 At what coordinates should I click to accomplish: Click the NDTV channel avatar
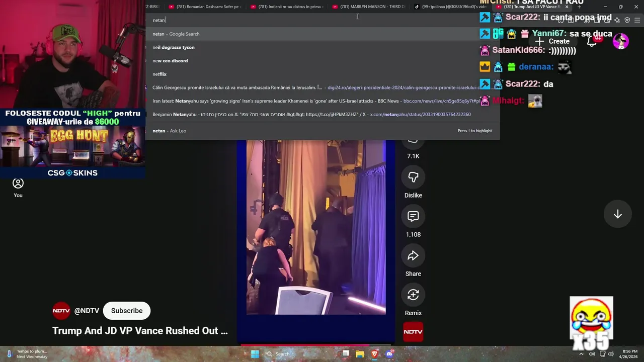point(61,311)
